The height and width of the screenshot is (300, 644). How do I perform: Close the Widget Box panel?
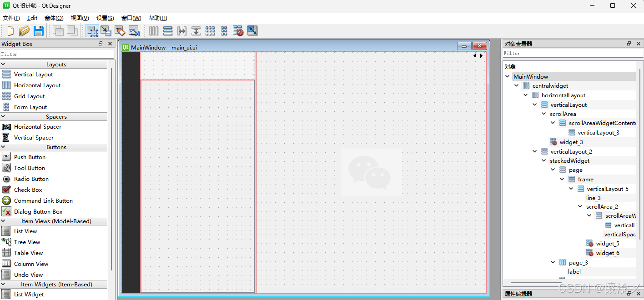coord(110,44)
